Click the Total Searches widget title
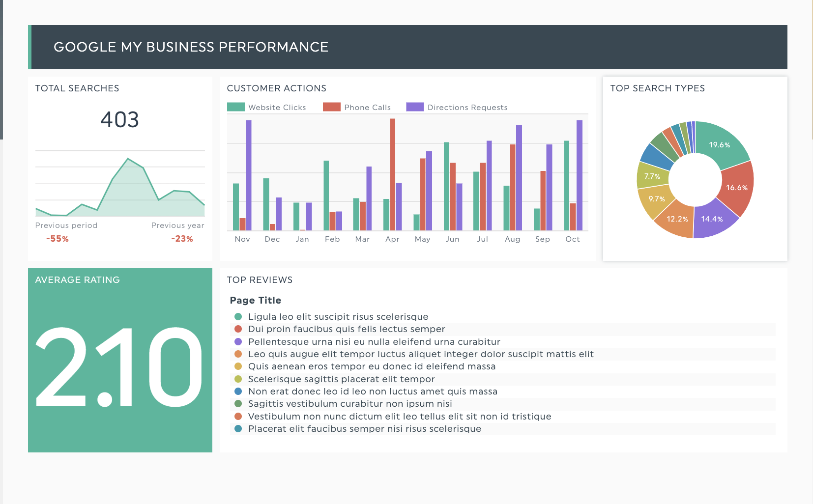Screen dimensions: 813x504 (77, 88)
